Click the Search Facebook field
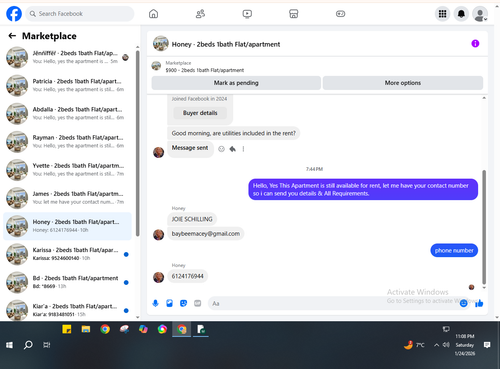Image resolution: width=500 pixels, height=369 pixels. [x=80, y=14]
